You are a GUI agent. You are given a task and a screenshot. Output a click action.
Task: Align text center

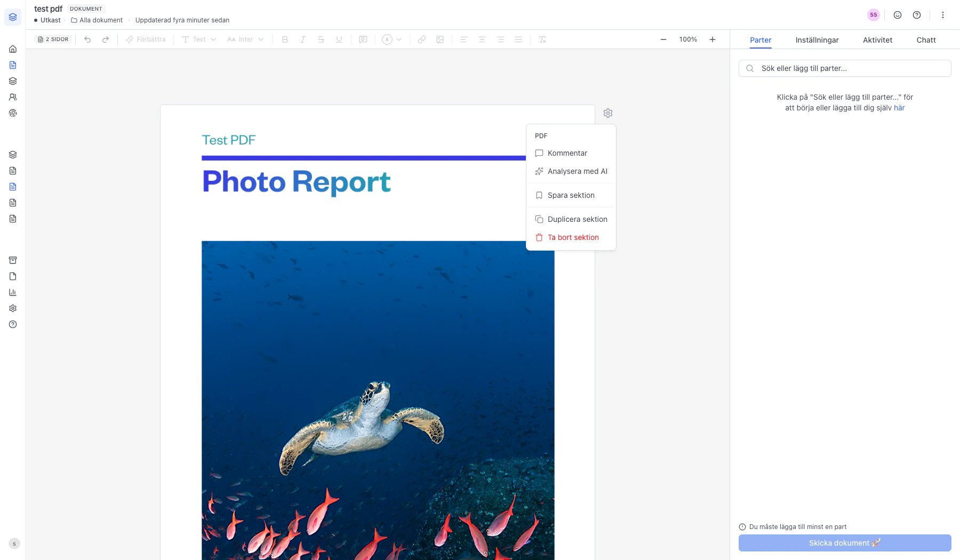(x=482, y=39)
